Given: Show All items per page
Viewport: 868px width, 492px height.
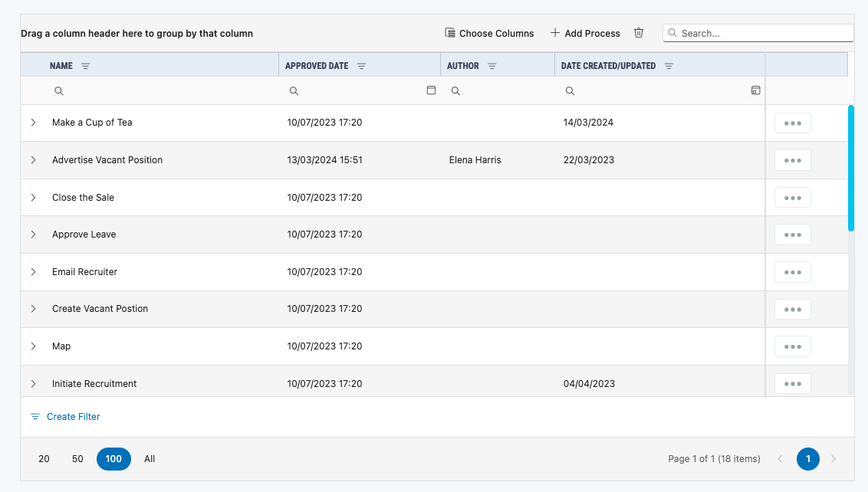Looking at the screenshot, I should (150, 459).
